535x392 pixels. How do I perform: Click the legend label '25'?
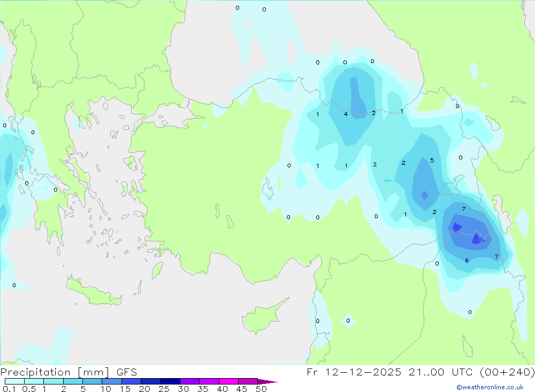(x=164, y=389)
